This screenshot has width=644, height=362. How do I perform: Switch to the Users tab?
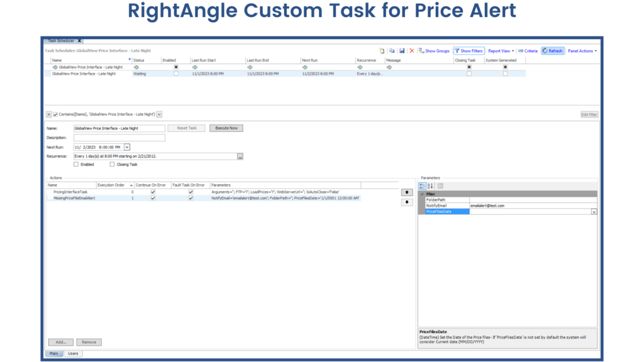pyautogui.click(x=73, y=354)
